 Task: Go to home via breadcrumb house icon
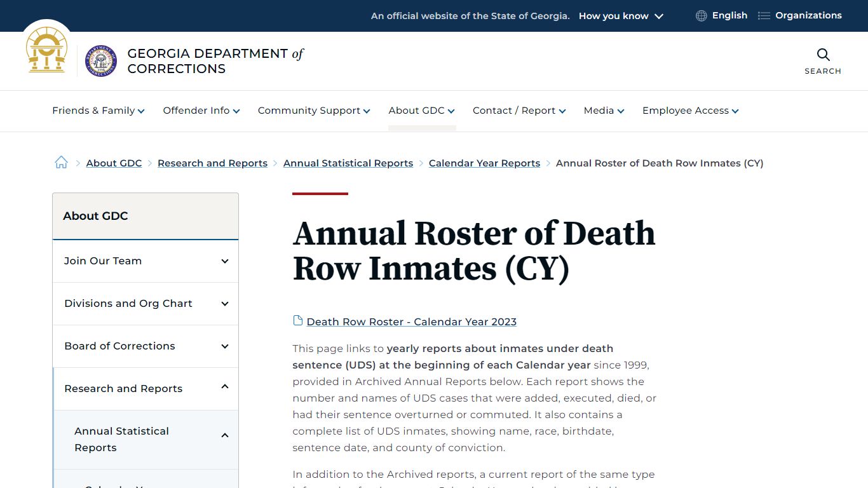pyautogui.click(x=61, y=163)
